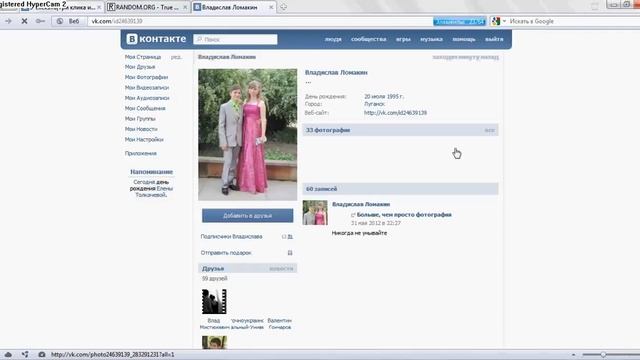Image resolution: width=640 pixels, height=360 pixels.
Task: Open the profile website link http://vk.com/id24639139
Action: pyautogui.click(x=396, y=113)
